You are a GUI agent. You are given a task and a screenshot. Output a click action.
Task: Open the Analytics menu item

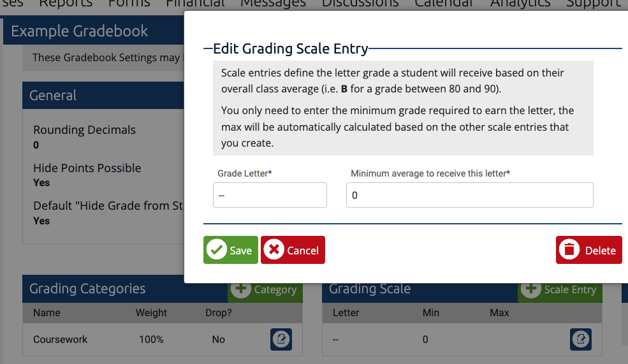tap(520, 4)
